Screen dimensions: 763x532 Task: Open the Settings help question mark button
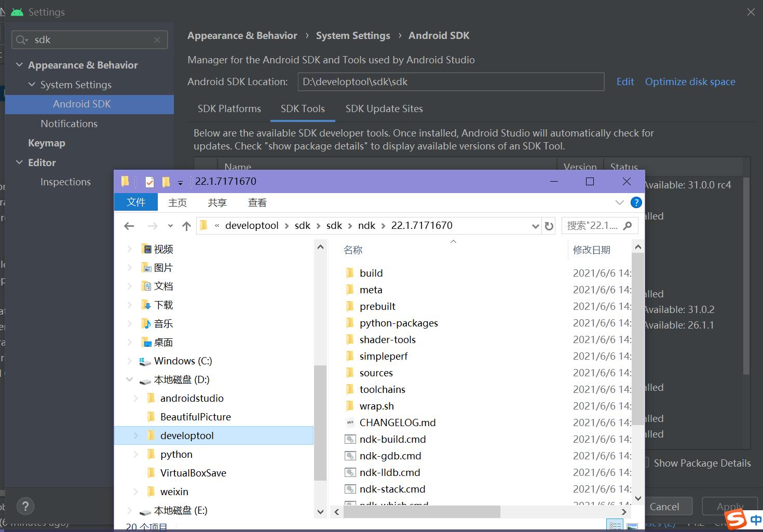[25, 506]
